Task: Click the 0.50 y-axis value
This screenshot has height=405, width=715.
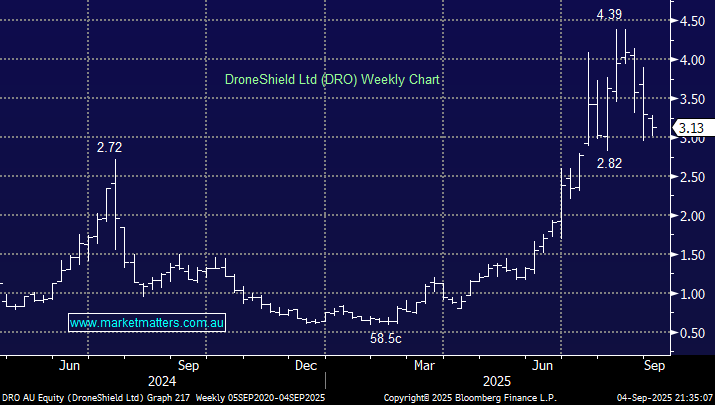Action: pos(692,333)
